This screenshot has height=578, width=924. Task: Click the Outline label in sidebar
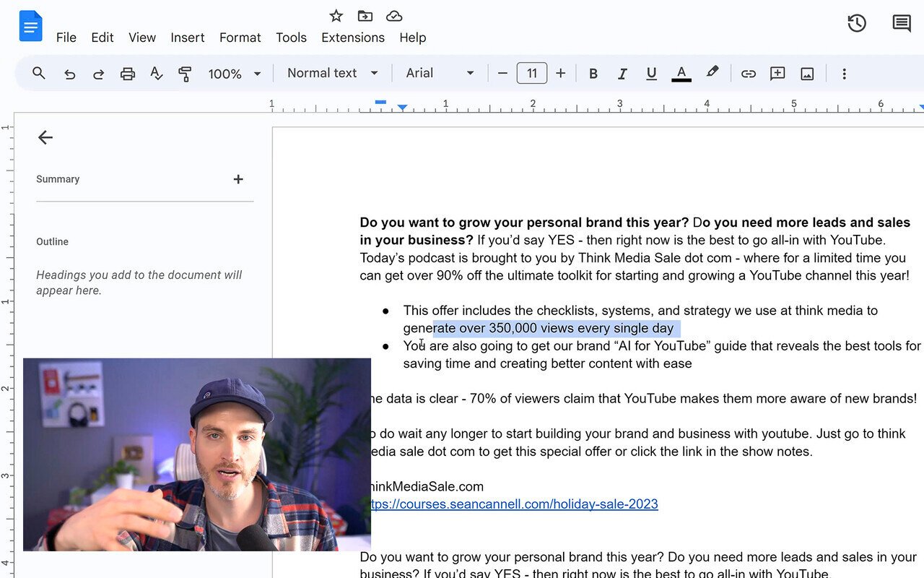click(53, 241)
